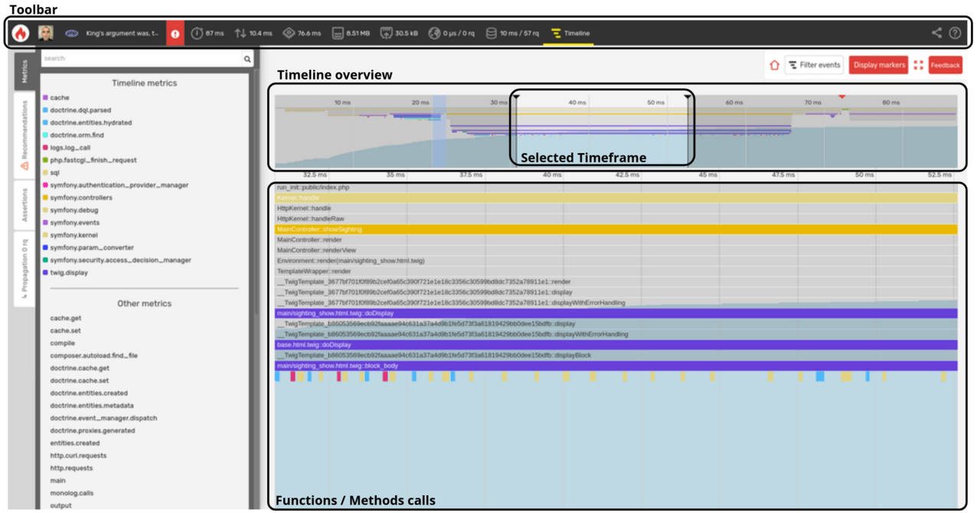980x513 pixels.
Task: Open the user avatar menu
Action: click(46, 33)
